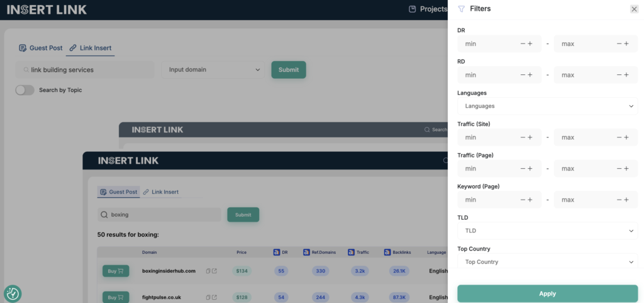Expand the Top Country dropdown

click(x=548, y=262)
